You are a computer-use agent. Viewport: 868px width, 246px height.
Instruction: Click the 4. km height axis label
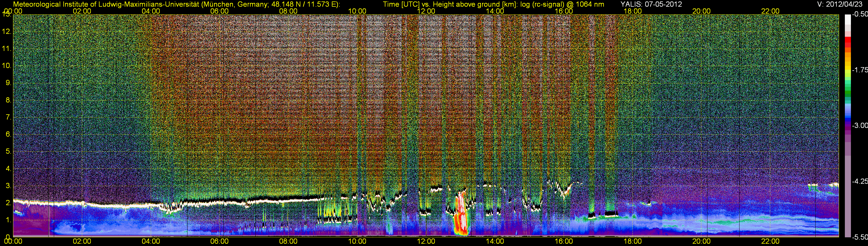point(8,168)
